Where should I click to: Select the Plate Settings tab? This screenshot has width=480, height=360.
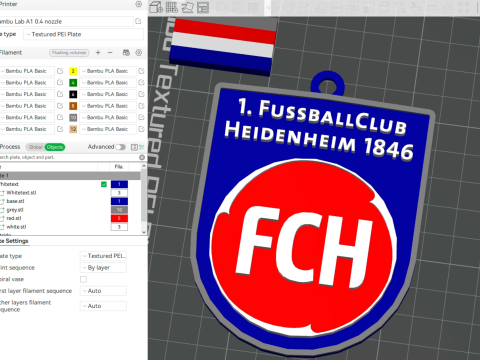click(x=14, y=241)
